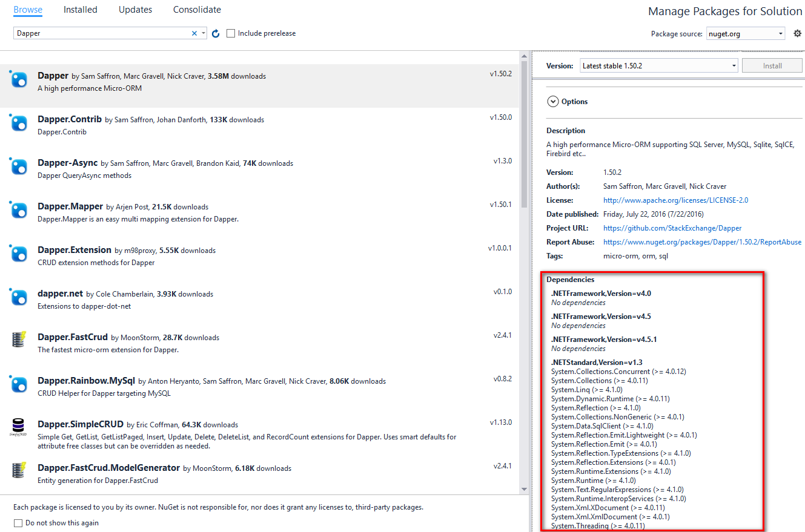This screenshot has height=532, width=805.
Task: Click the Dapper.Contrib package icon
Action: tap(19, 123)
